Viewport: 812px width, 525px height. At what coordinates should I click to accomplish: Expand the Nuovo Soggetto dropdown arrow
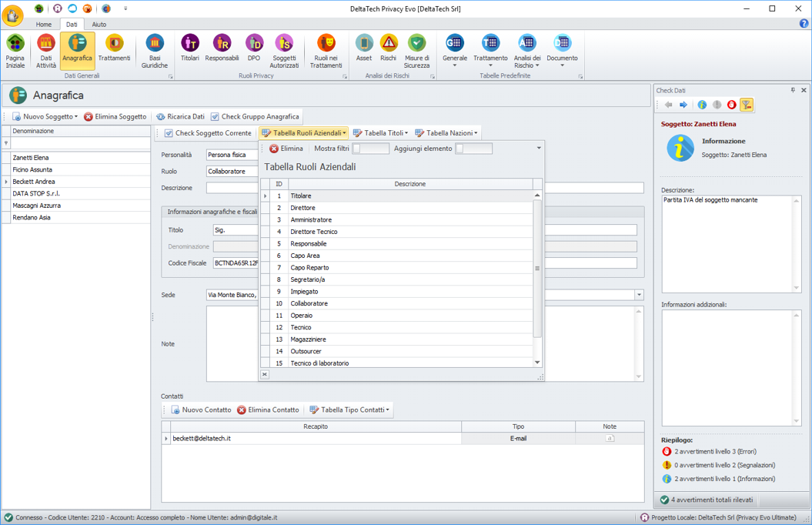(x=76, y=117)
